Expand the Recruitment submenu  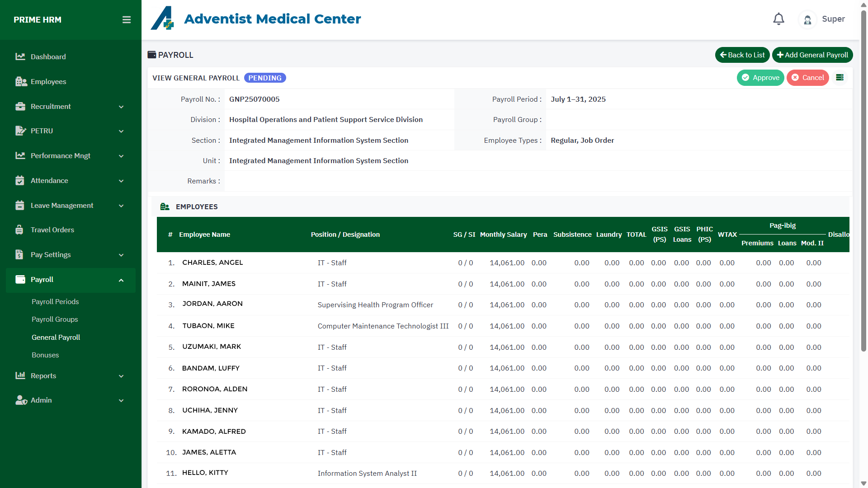coord(121,107)
